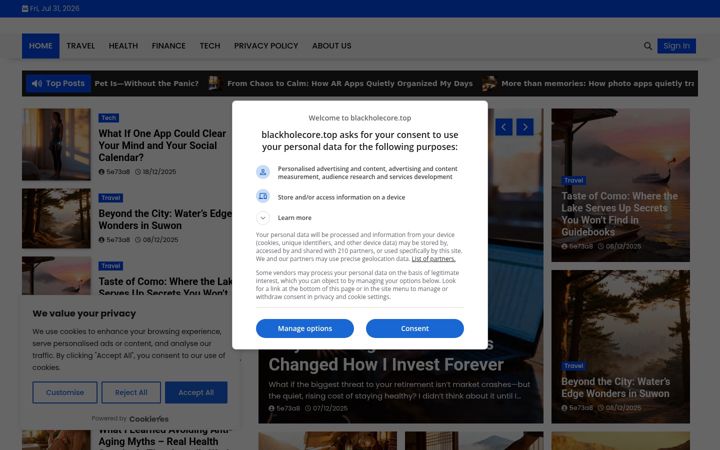Open the ABOUT US menu item
This screenshot has height=450, width=720.
332,46
